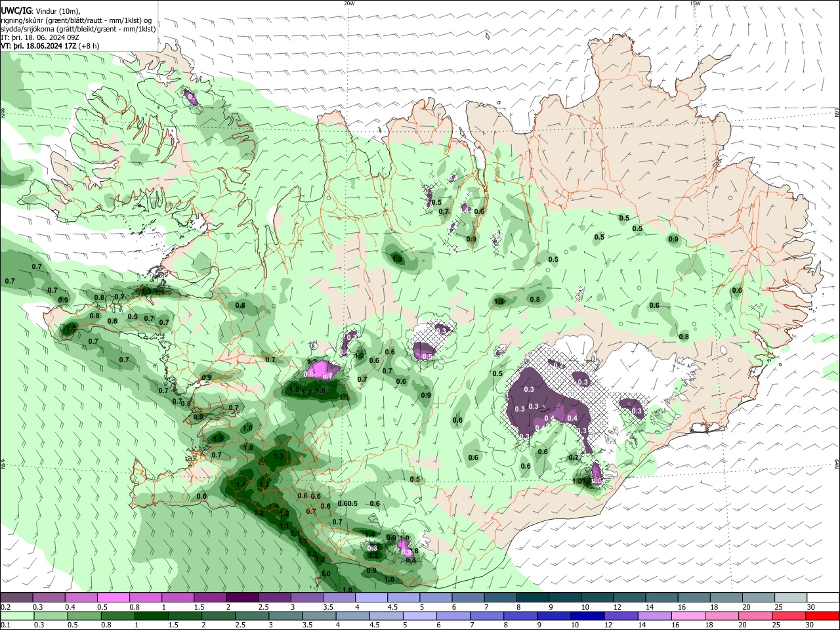Click the 15W longitude label on top edge
The height and width of the screenshot is (630, 840).
[695, 3]
